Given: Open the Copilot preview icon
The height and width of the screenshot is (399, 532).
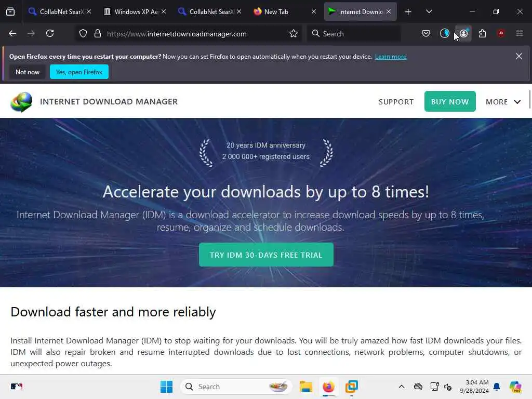Looking at the screenshot, I should point(515,387).
